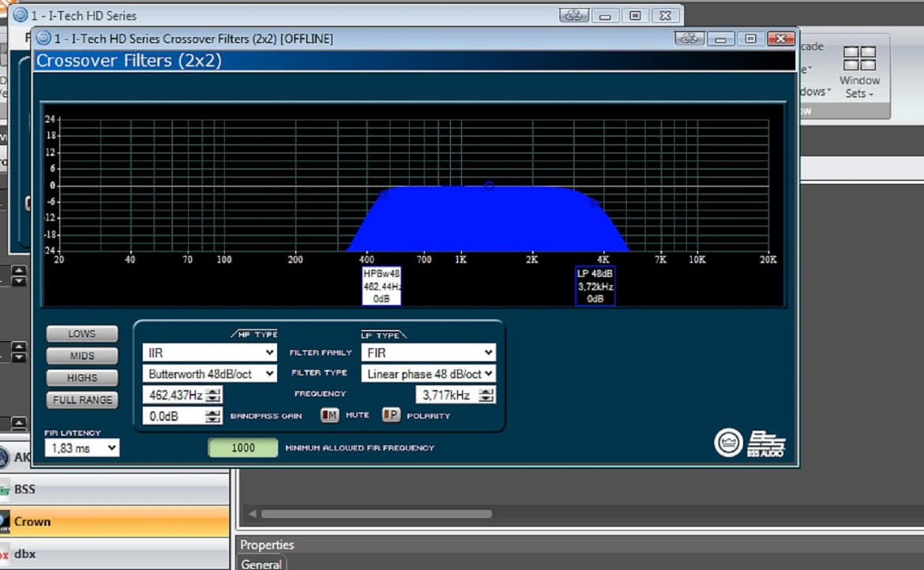Click the bandpass gain spinner arrows
The width and height of the screenshot is (924, 570).
[x=214, y=416]
